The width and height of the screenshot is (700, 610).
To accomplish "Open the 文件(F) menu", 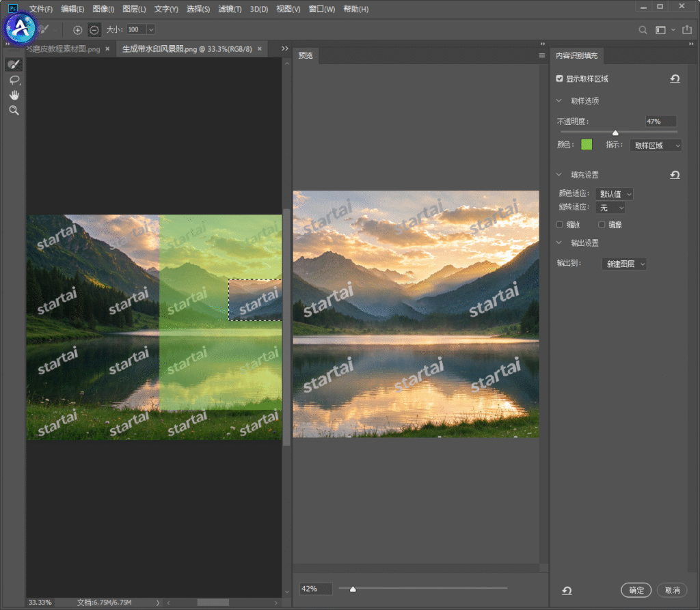I will pyautogui.click(x=41, y=9).
